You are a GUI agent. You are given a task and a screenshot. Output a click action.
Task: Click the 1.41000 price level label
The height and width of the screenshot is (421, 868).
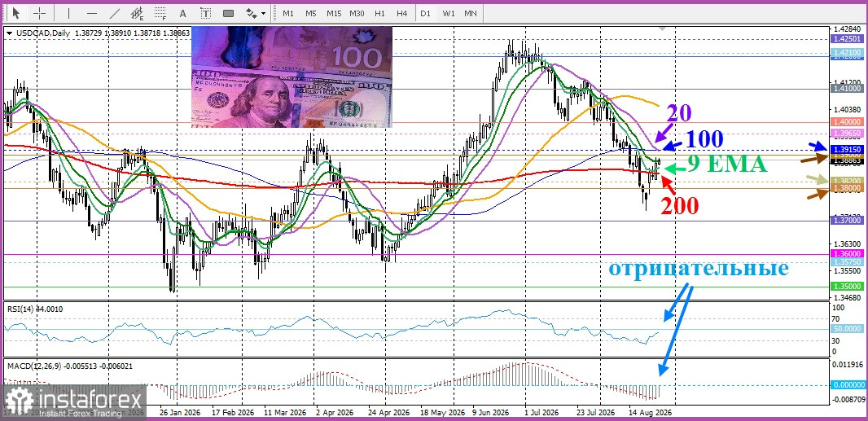[846, 88]
